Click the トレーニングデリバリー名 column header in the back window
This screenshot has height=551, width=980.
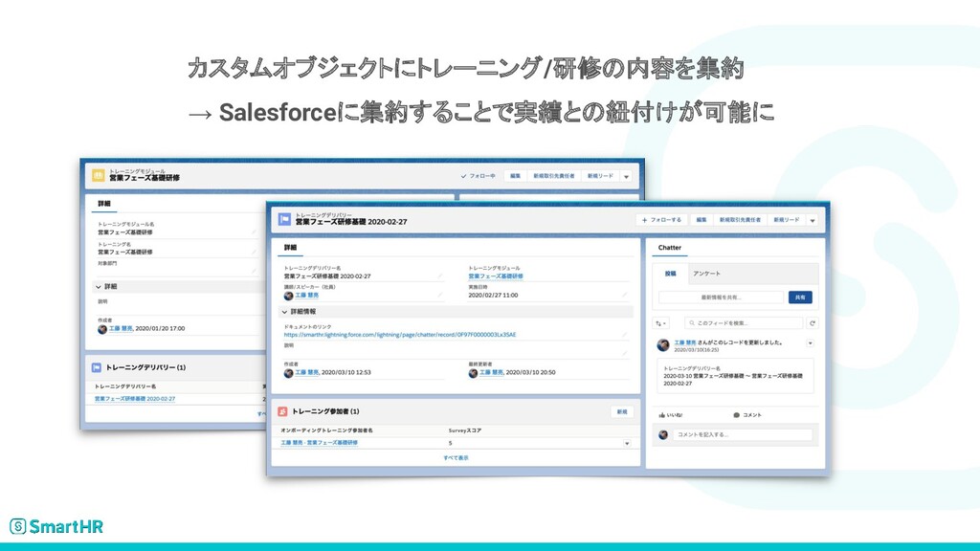[125, 386]
